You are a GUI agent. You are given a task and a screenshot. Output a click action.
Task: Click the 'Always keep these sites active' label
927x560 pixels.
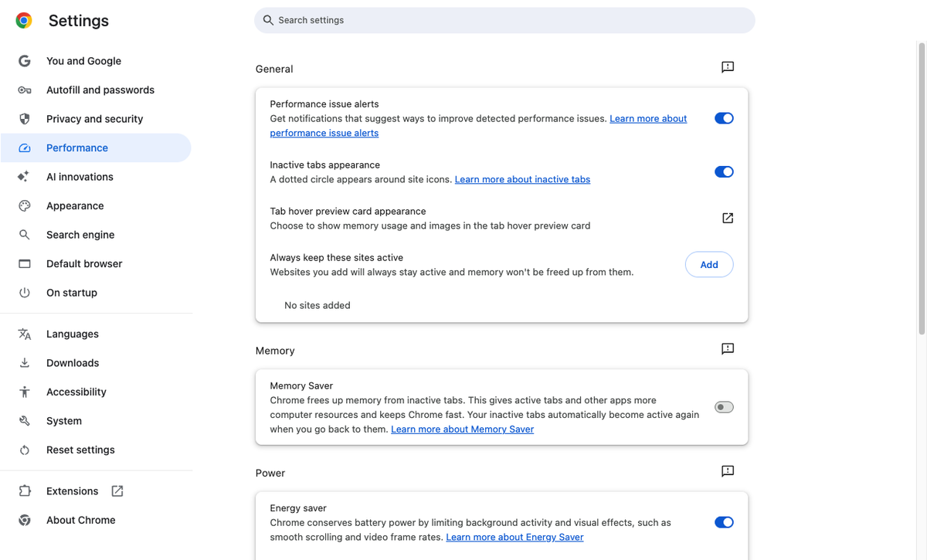point(337,257)
